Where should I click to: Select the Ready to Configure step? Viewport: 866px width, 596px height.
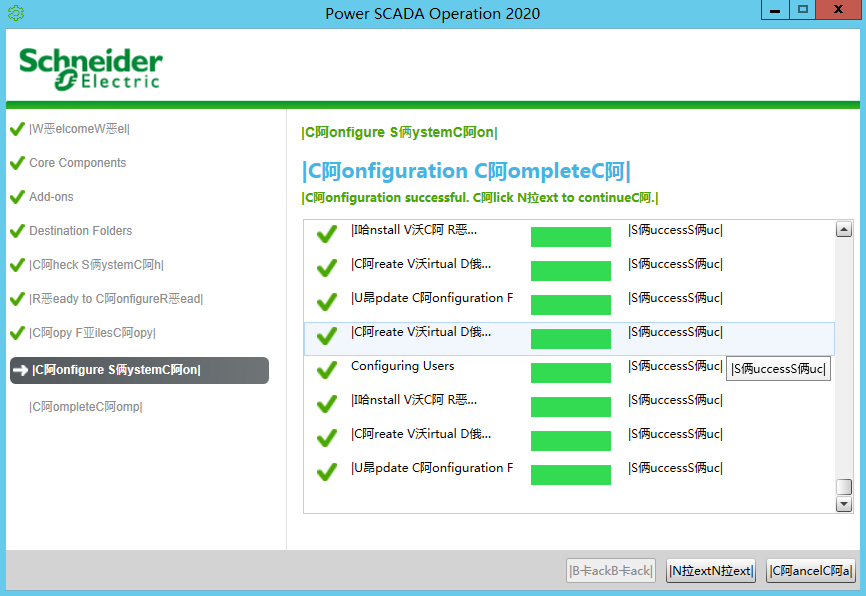click(116, 299)
